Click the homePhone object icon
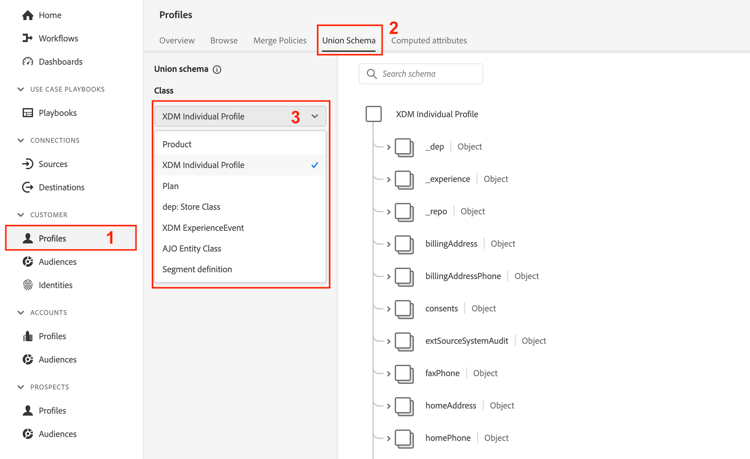750x459 pixels. [x=404, y=438]
